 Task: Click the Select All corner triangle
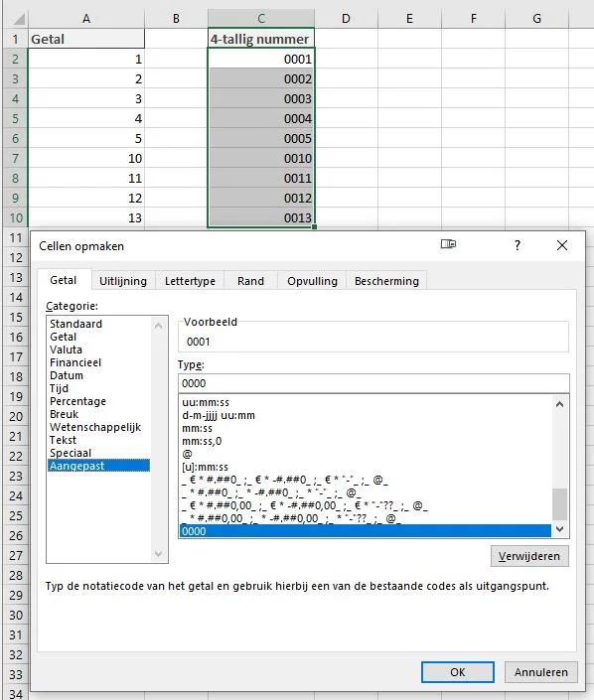click(x=19, y=19)
